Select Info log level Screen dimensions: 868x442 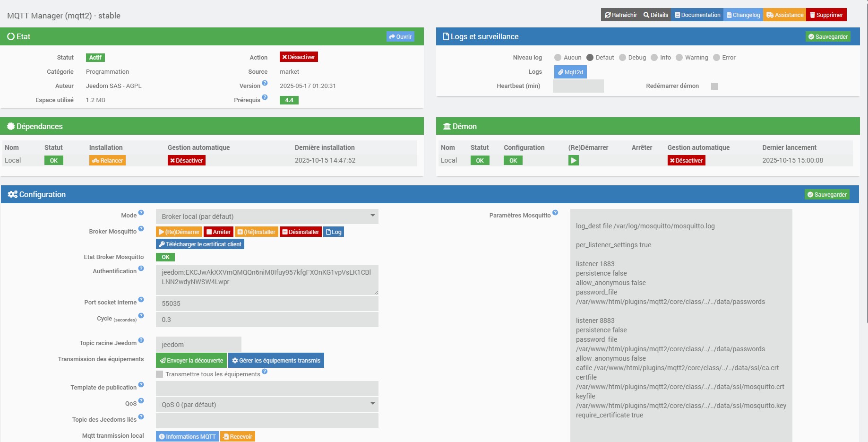pyautogui.click(x=654, y=58)
